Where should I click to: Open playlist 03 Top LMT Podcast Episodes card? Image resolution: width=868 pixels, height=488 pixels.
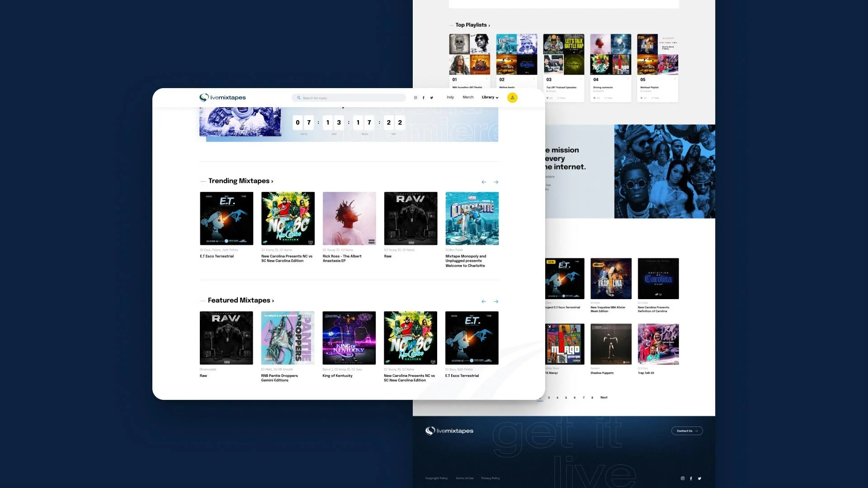564,68
